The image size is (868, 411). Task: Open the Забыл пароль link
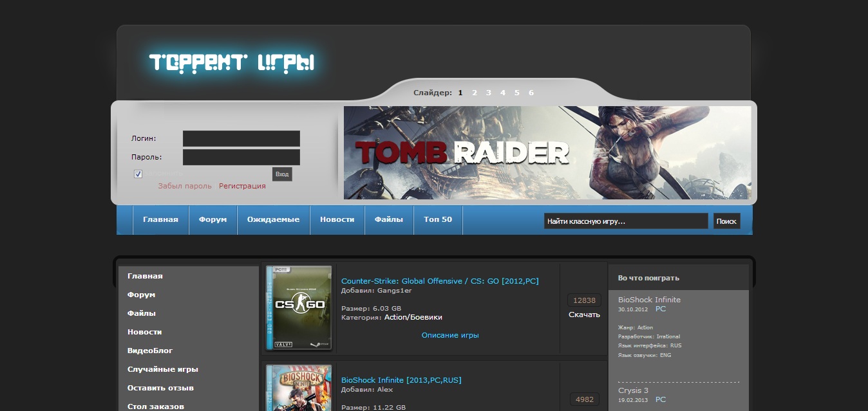click(185, 186)
